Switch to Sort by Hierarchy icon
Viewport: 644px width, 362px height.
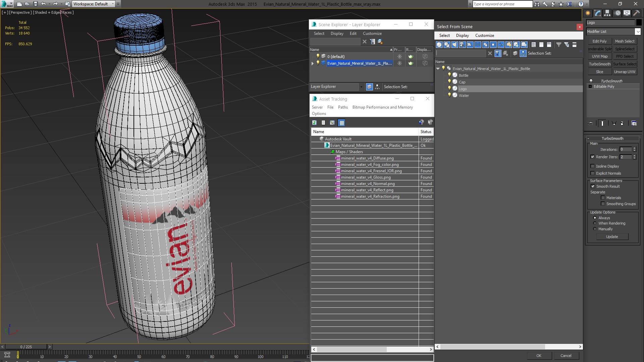point(523,53)
